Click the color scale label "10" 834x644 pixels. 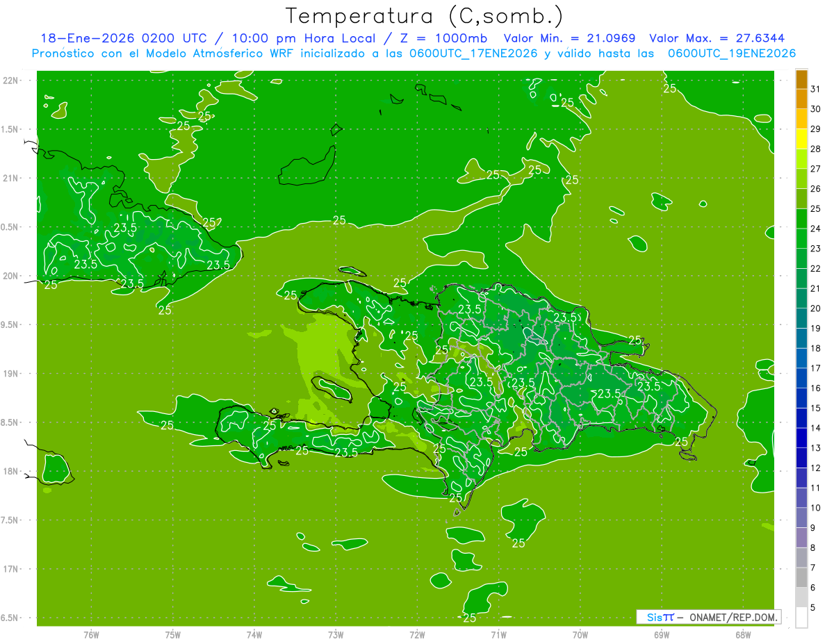tap(815, 508)
